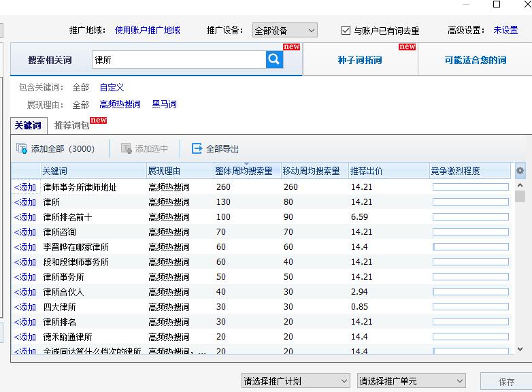This screenshot has width=532, height=392.
Task: Click price 2.94 in 律所合伙人 row
Action: 359,291
